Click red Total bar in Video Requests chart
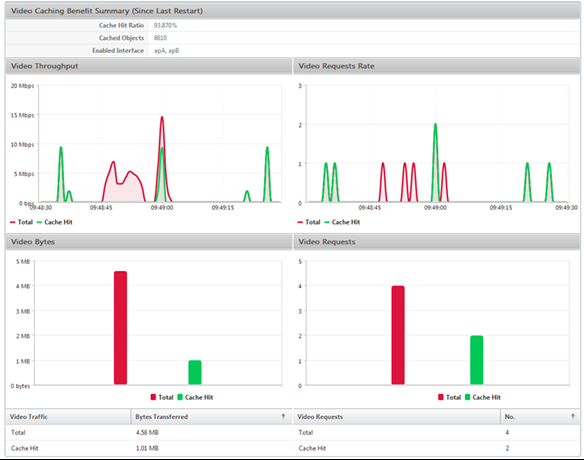The height and width of the screenshot is (460, 584). click(398, 335)
